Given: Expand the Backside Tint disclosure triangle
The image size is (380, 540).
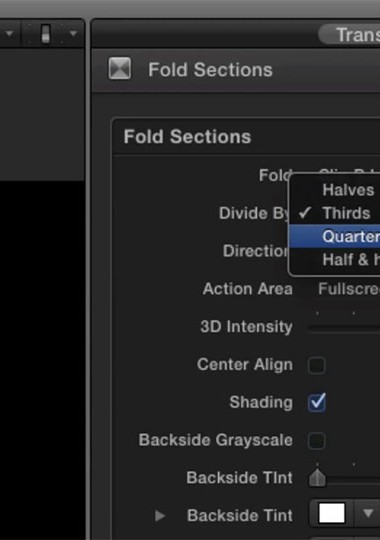Looking at the screenshot, I should tap(160, 516).
